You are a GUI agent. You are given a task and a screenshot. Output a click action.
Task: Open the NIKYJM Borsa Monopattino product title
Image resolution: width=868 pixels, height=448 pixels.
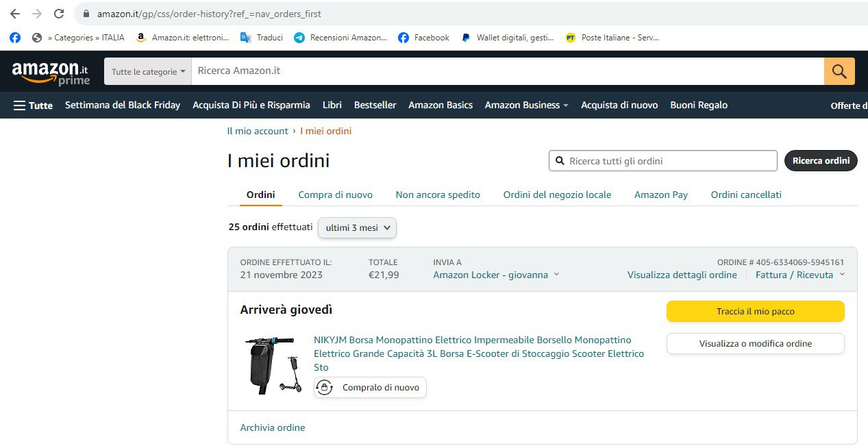[x=479, y=353]
